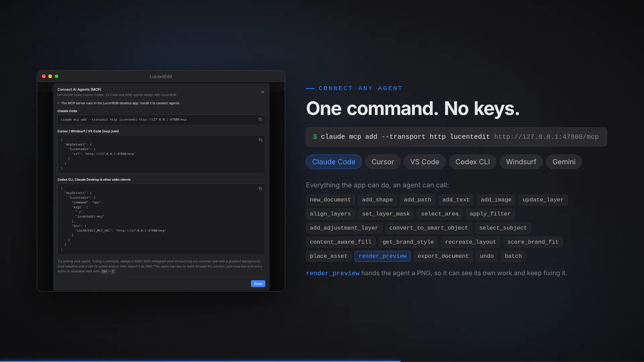The image size is (644, 362).
Task: Click the undo tool chip
Action: [x=487, y=256]
